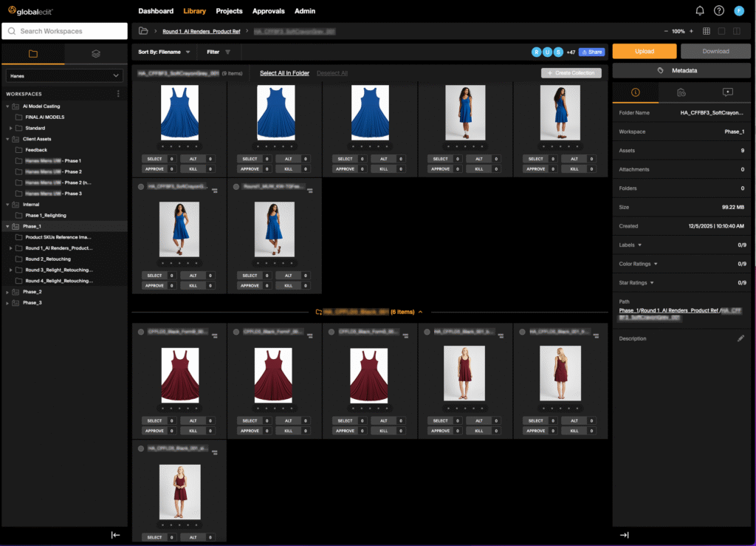Open the Hanes workspace dropdown

64,75
